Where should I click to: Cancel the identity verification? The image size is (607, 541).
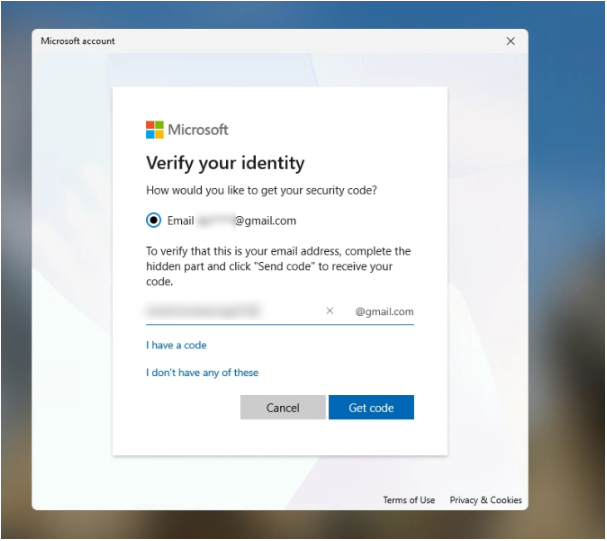[x=283, y=407]
